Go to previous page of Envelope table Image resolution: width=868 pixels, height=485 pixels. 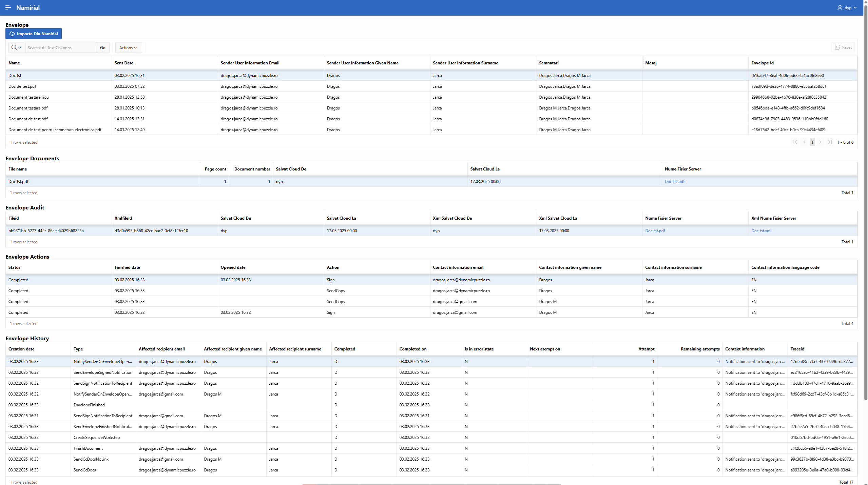pyautogui.click(x=804, y=142)
